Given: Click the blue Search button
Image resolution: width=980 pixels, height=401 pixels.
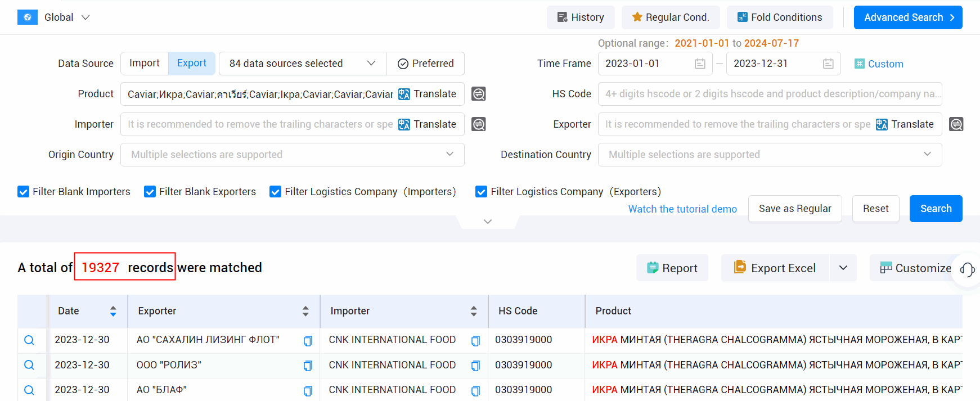Looking at the screenshot, I should 936,209.
